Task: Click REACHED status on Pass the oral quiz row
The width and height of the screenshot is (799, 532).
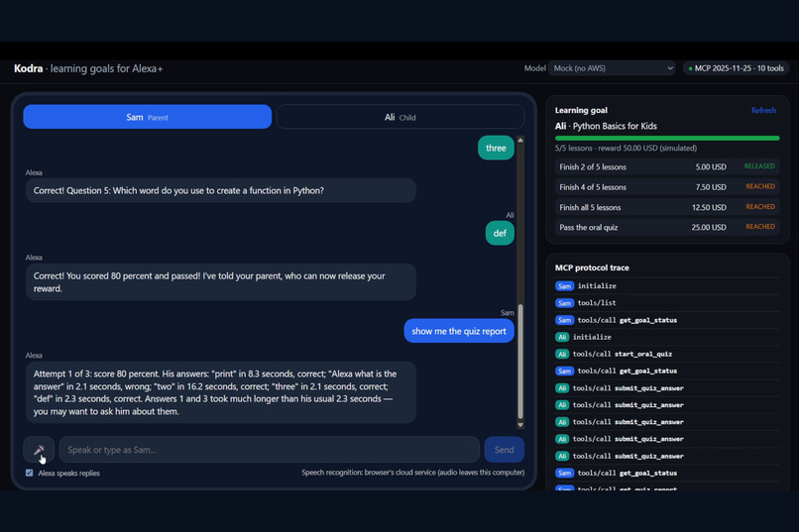Action: [760, 227]
